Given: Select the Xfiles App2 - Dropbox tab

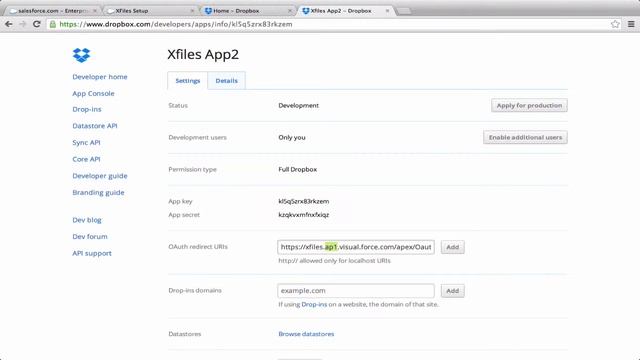Looking at the screenshot, I should 345,11.
